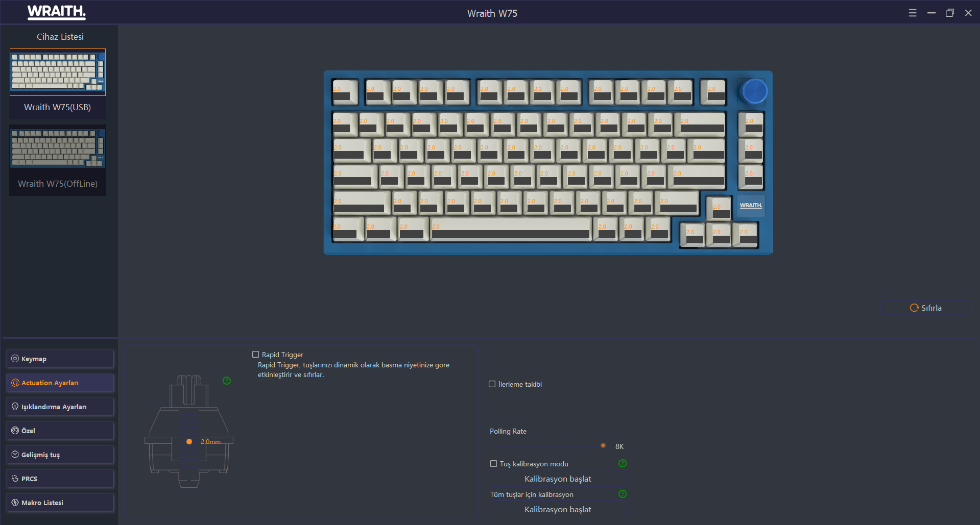
Task: Click the 8K polling rate value
Action: [619, 446]
